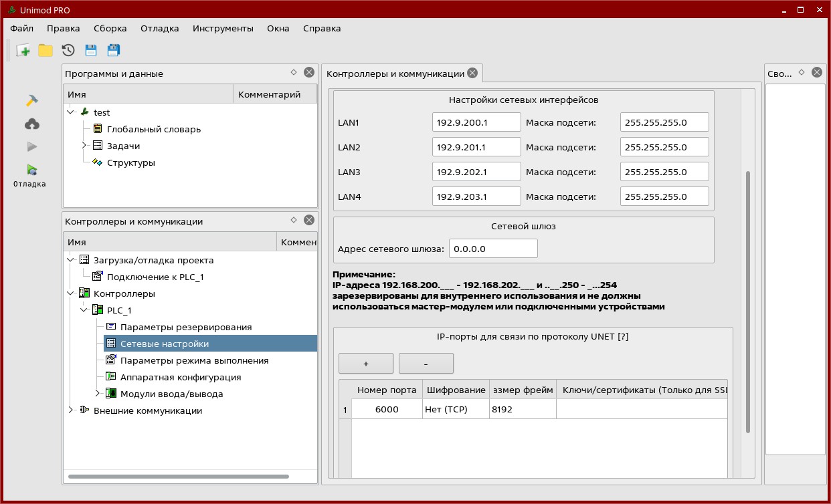
Task: Add UNET port with plus button
Action: [x=366, y=364]
